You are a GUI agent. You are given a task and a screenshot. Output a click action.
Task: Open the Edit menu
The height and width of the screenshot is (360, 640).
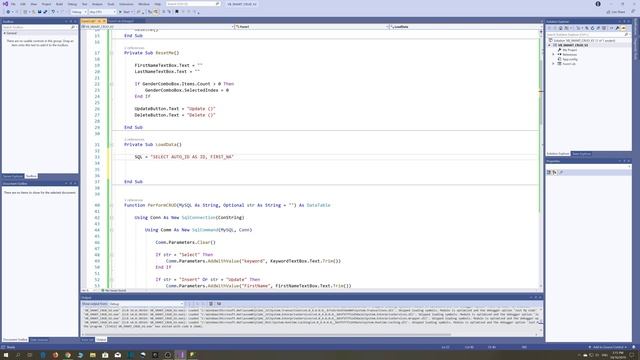[x=23, y=4]
